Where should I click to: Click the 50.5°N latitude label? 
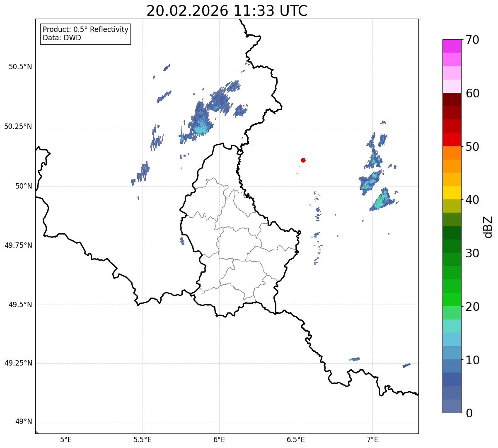pyautogui.click(x=20, y=67)
